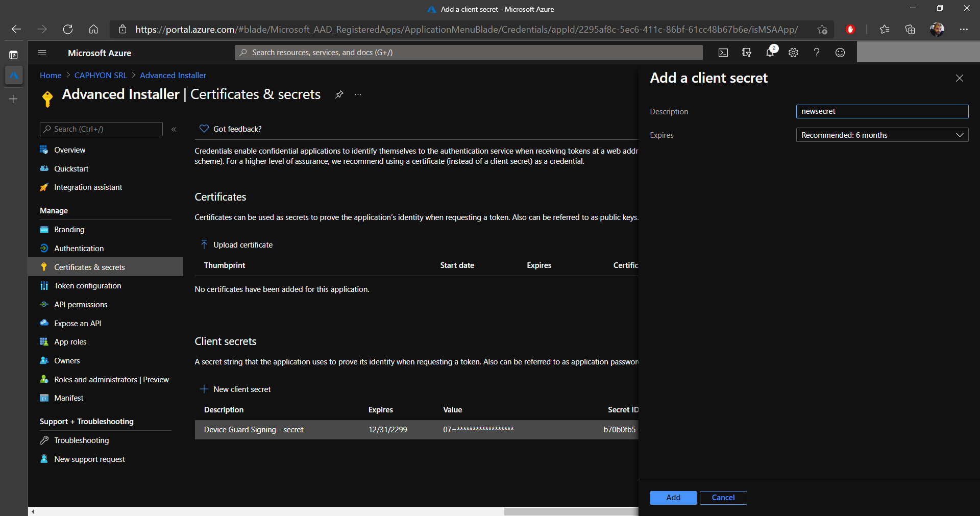This screenshot has width=980, height=516.
Task: Collapse the left navigation menu
Action: coord(174,129)
